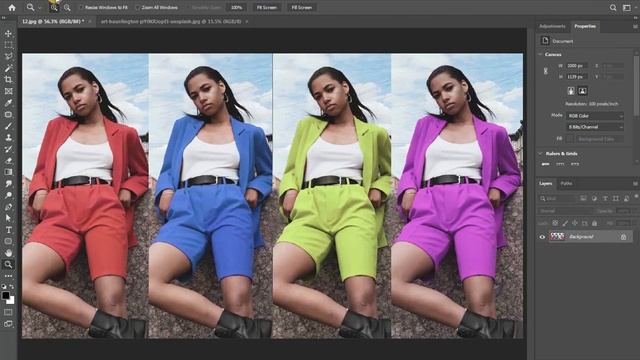Choose the Zoom In mode icon
Image resolution: width=640 pixels, height=360 pixels.
pyautogui.click(x=54, y=7)
